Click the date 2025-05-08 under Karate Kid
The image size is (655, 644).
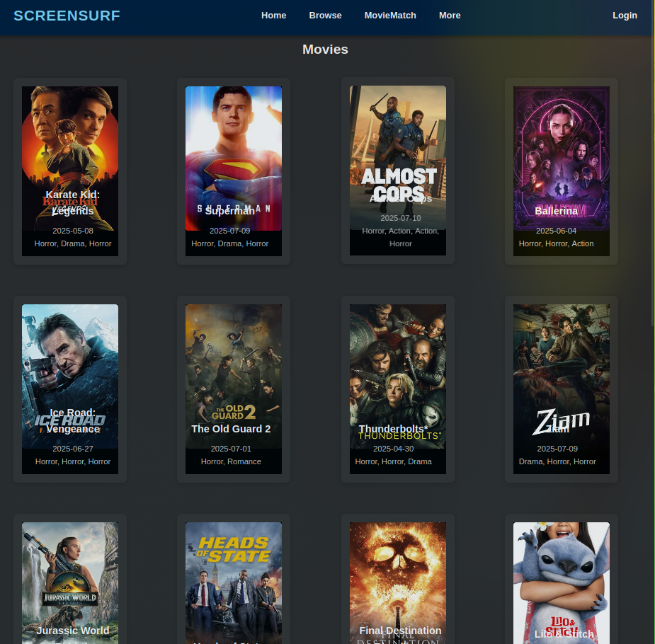click(73, 231)
